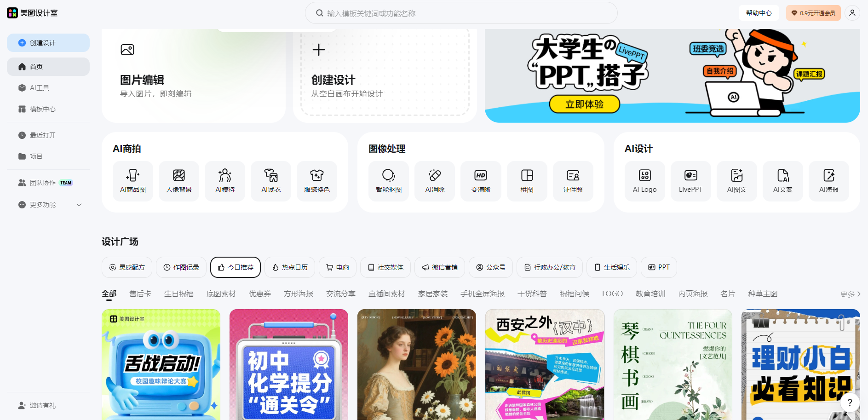The height and width of the screenshot is (420, 868).
Task: Click 更多 to expand template categories
Action: pyautogui.click(x=849, y=293)
